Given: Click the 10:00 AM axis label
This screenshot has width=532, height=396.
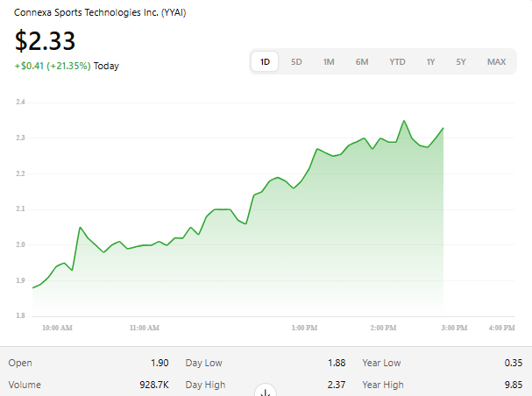Looking at the screenshot, I should point(57,328).
